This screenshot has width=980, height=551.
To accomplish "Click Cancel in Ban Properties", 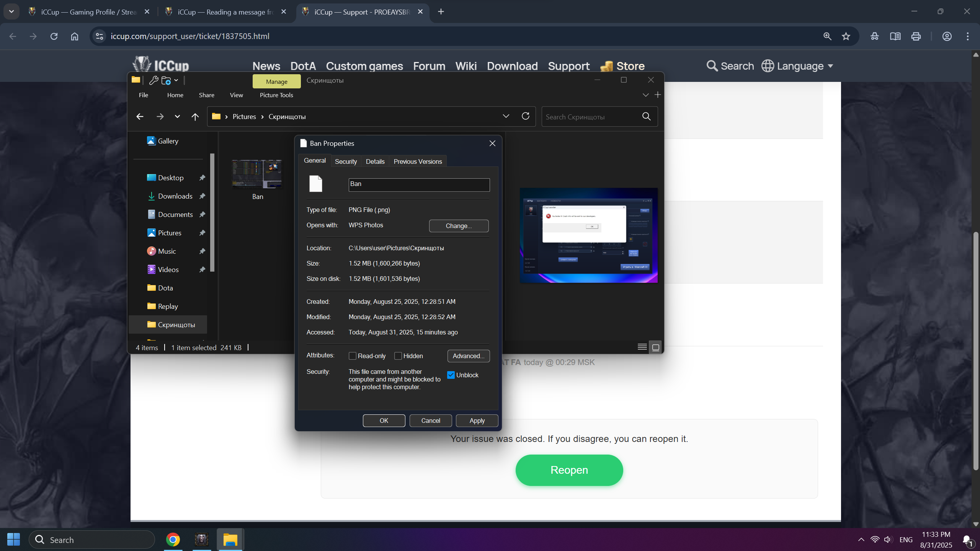I will [431, 421].
